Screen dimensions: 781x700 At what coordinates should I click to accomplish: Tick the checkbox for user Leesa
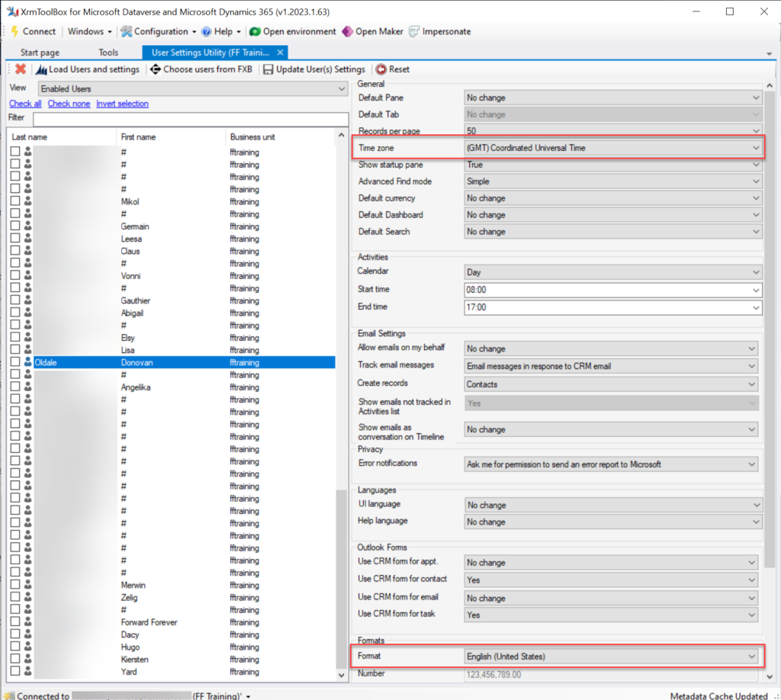(15, 239)
